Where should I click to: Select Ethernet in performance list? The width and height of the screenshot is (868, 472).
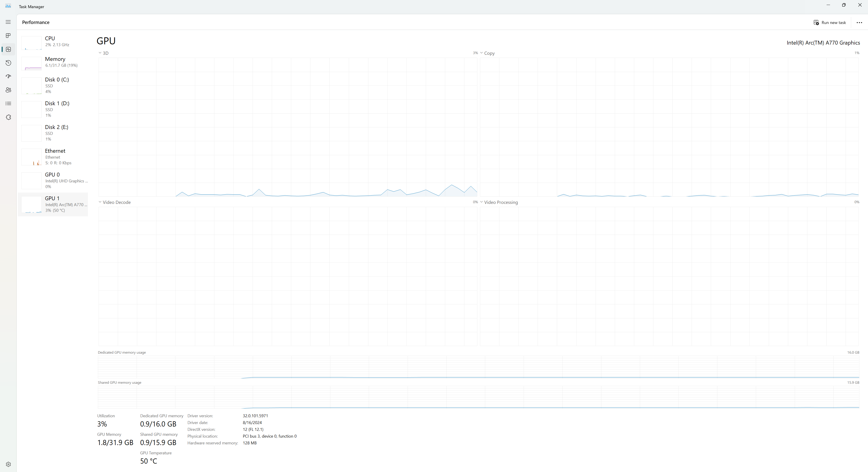pyautogui.click(x=53, y=157)
